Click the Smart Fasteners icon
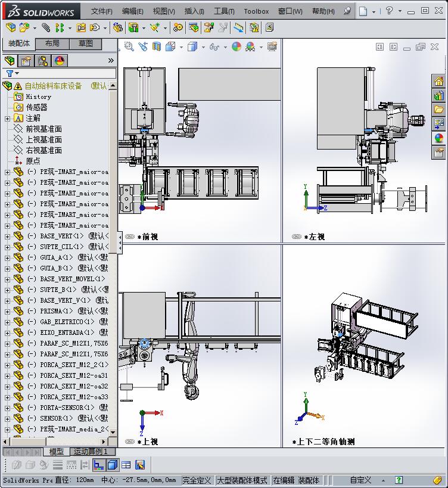The image size is (448, 488). point(81,27)
